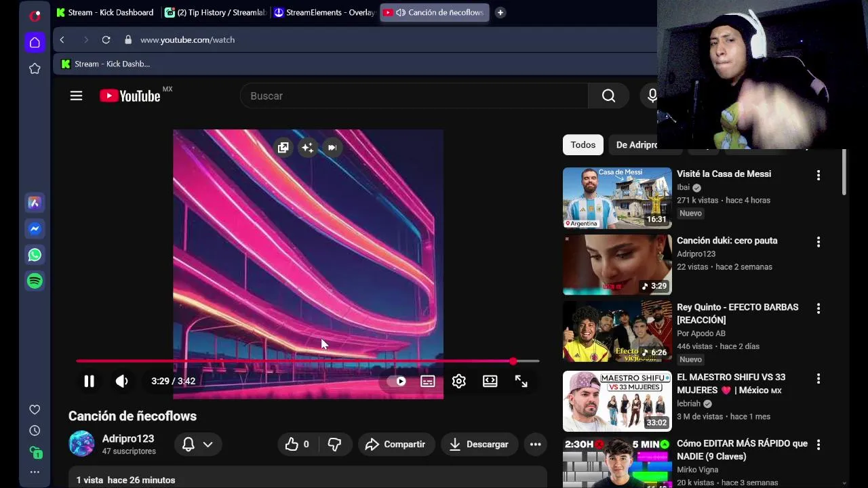The image size is (868, 488).
Task: Pause the video
Action: (x=89, y=381)
